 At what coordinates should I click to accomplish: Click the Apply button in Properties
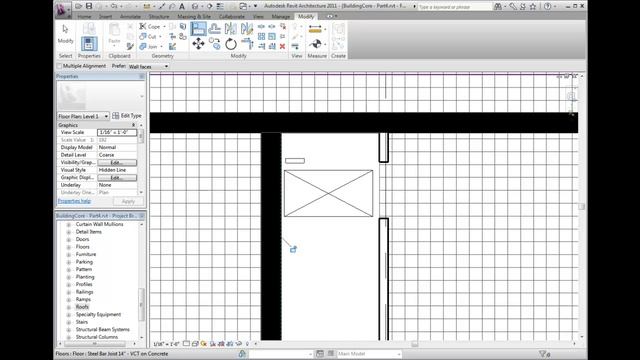point(128,201)
